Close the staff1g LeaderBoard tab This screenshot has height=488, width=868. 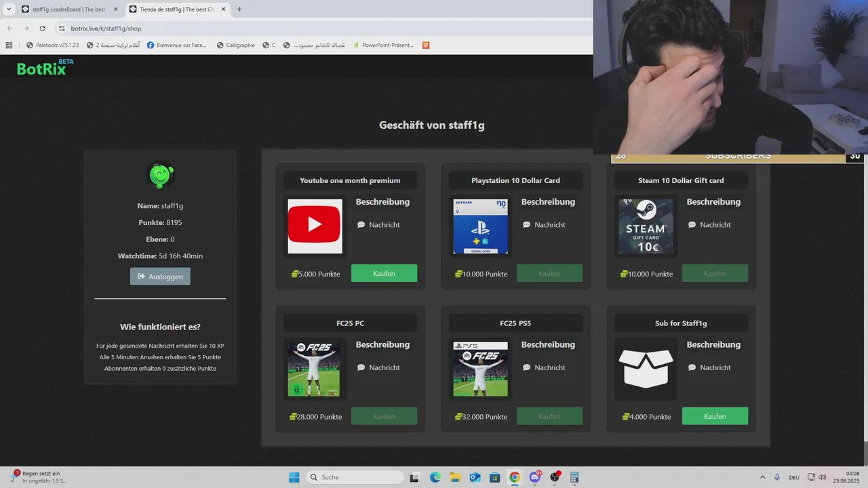click(115, 9)
